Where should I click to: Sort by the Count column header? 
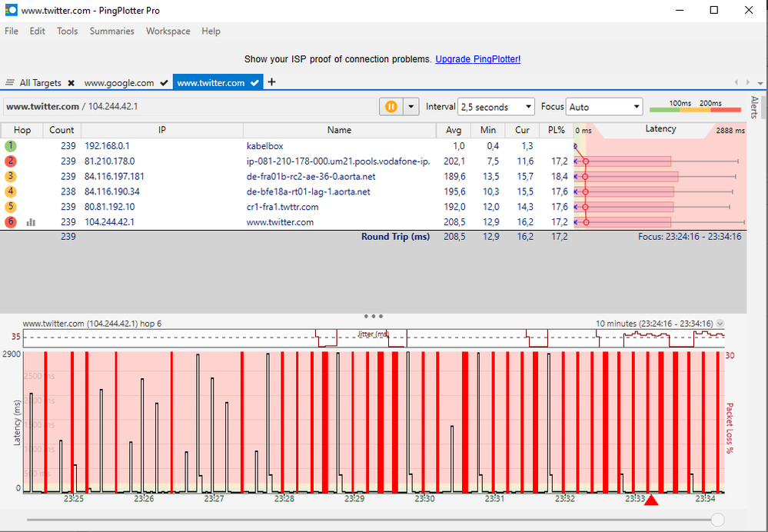click(x=62, y=130)
